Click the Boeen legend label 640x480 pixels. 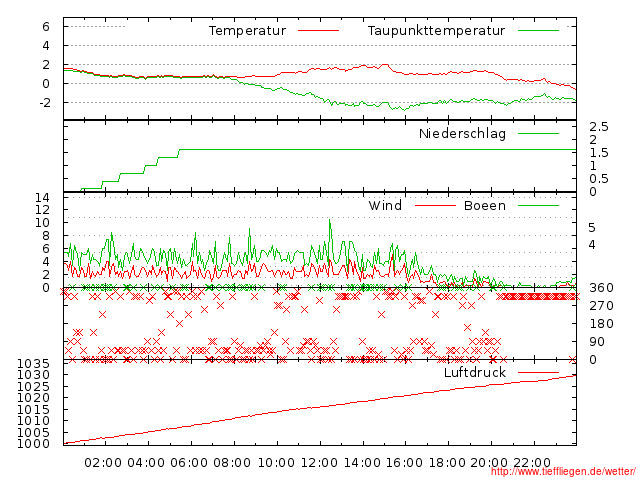(x=485, y=205)
